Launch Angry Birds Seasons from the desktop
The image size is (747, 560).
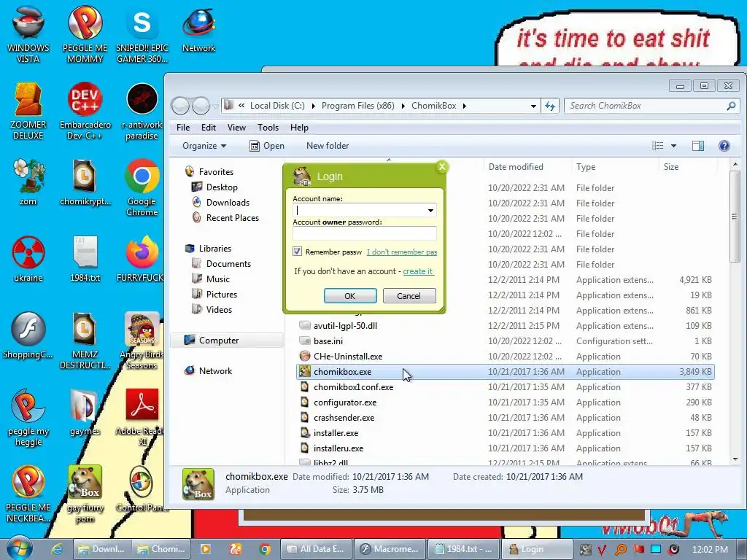coord(142,340)
